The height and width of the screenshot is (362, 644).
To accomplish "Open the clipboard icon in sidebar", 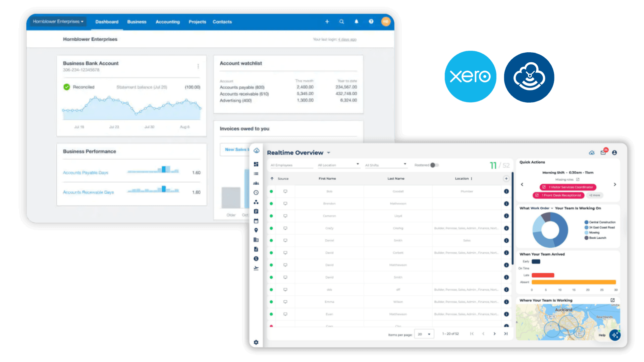I will click(256, 212).
